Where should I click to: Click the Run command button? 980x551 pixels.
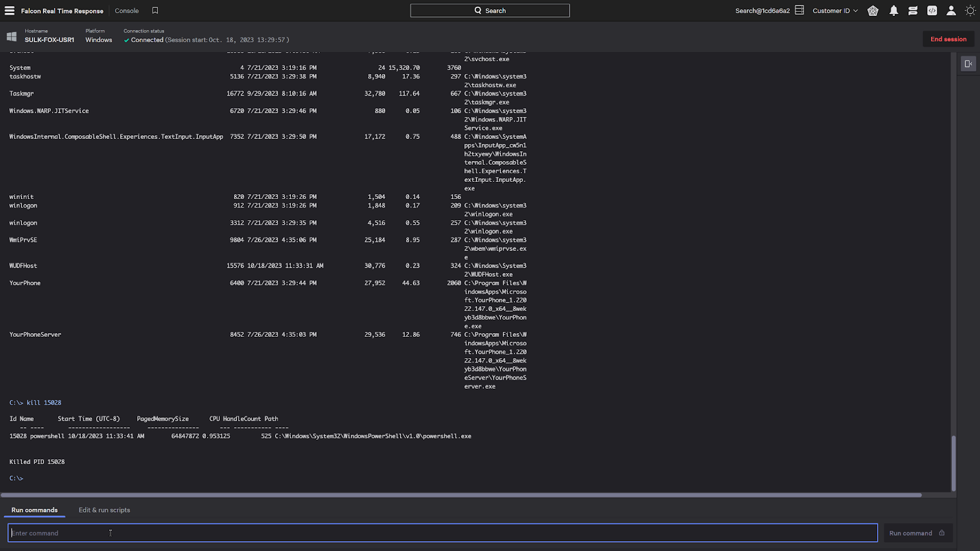(917, 533)
